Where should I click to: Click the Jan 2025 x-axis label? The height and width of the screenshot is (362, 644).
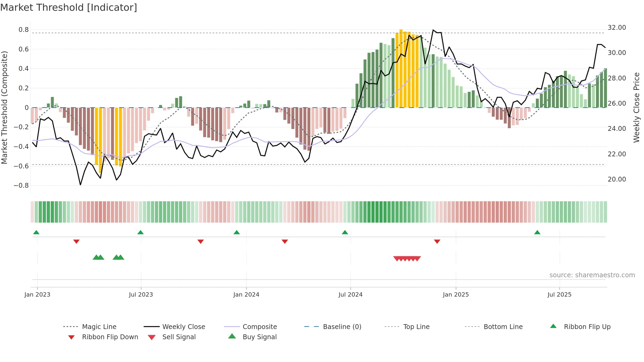456,294
